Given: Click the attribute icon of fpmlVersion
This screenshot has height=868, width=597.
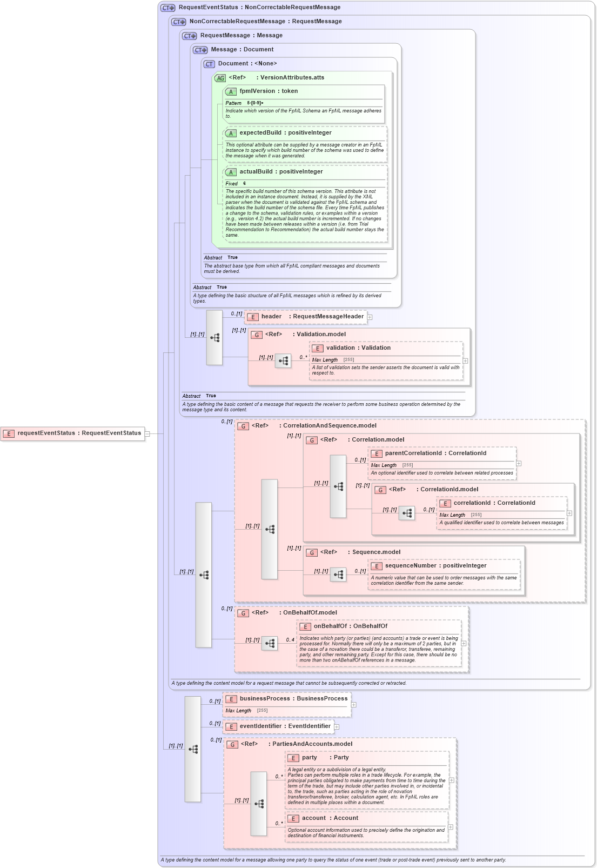Looking at the screenshot, I should tap(231, 92).
